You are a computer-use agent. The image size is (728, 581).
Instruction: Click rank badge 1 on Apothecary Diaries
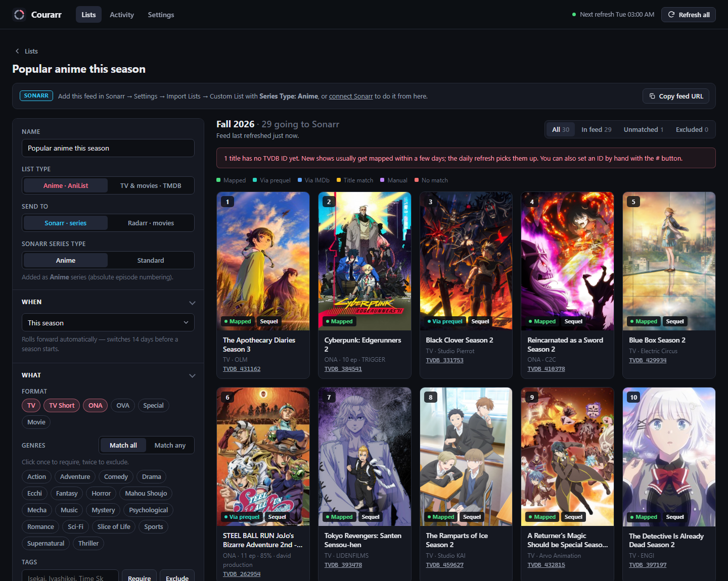(227, 202)
